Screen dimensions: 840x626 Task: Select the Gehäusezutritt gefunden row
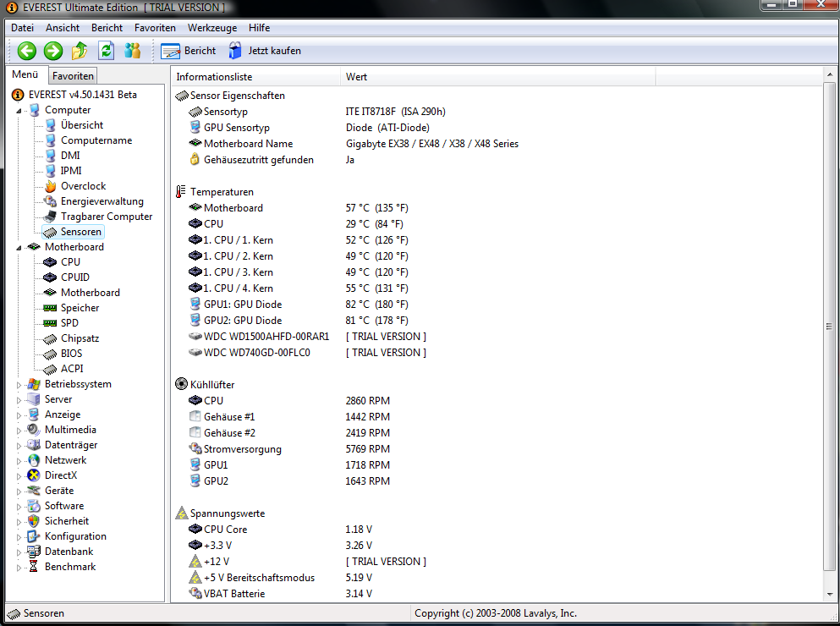coord(496,160)
